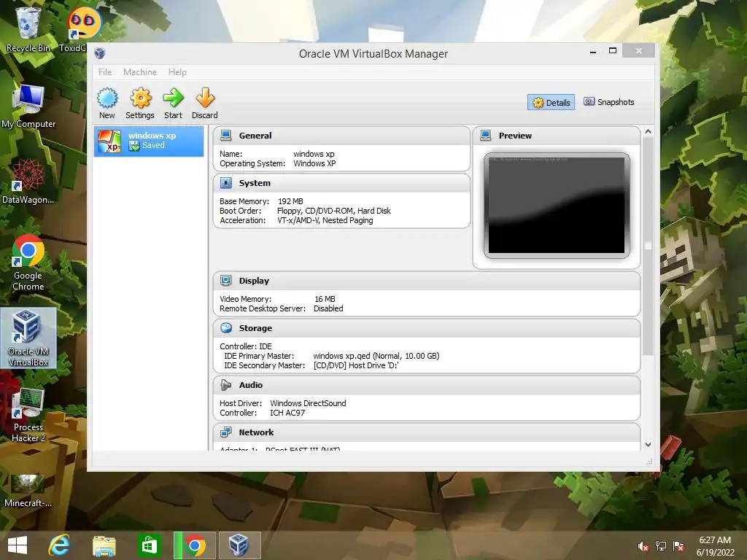Click the taskbar clock showing 6:27 AM
Screen dimensions: 747x560
[715, 546]
